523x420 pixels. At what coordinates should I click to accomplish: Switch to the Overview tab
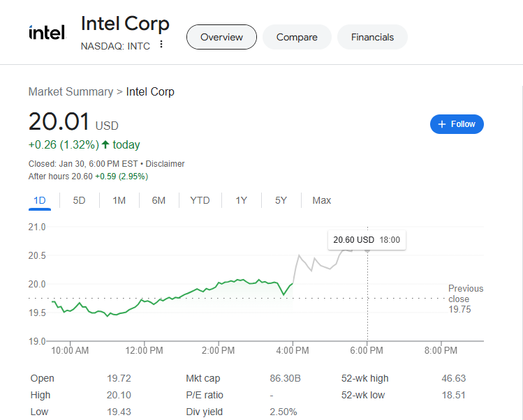point(221,37)
